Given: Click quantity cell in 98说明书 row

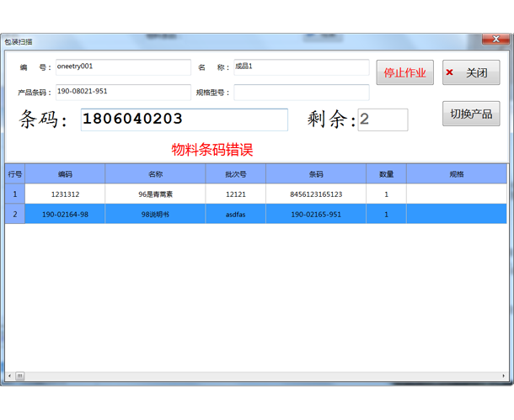Looking at the screenshot, I should (386, 214).
